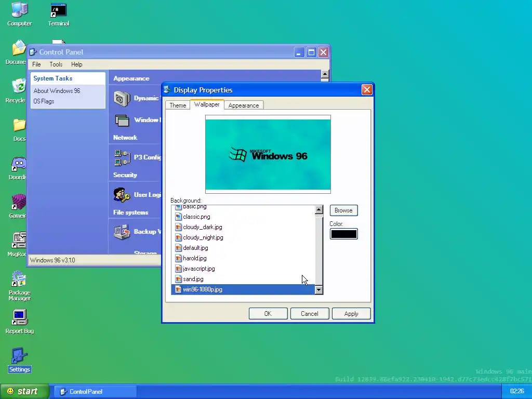Click the wallpaper preview image
This screenshot has width=532, height=399.
tap(268, 154)
